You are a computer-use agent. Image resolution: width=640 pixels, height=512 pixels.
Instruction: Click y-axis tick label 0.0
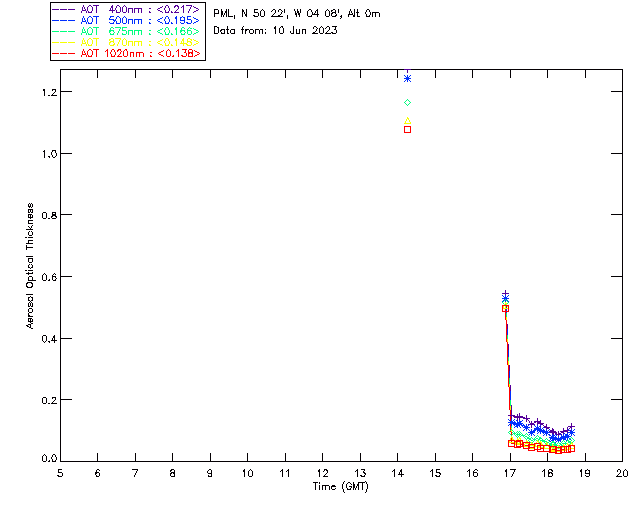[49, 458]
